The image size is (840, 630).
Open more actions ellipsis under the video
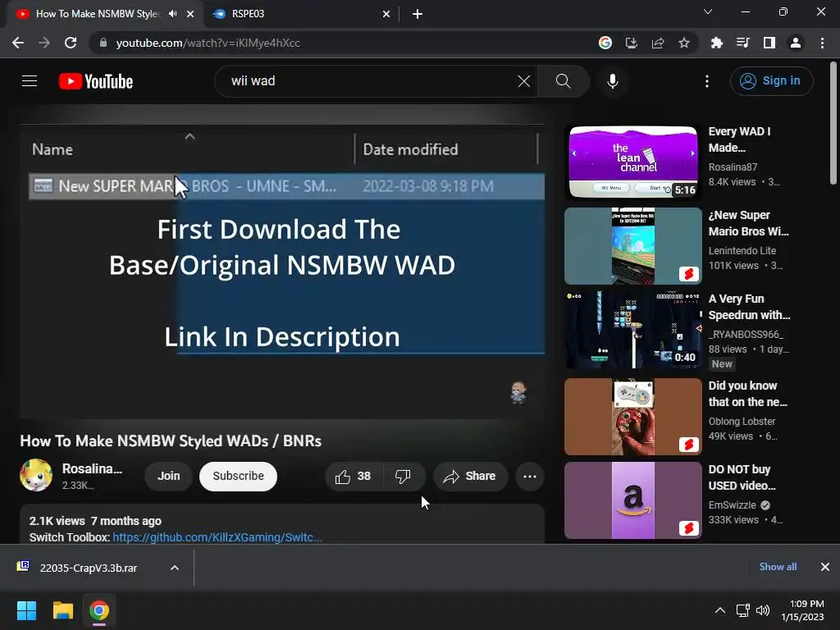(530, 477)
